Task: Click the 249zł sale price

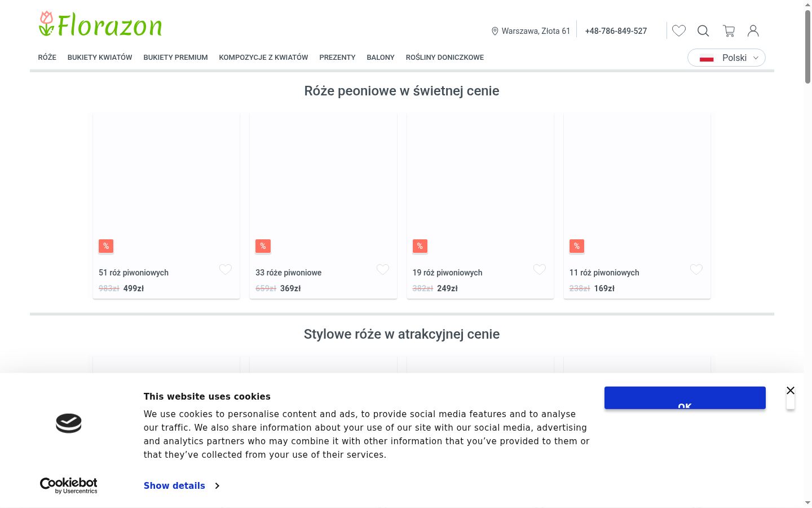Action: coord(447,288)
